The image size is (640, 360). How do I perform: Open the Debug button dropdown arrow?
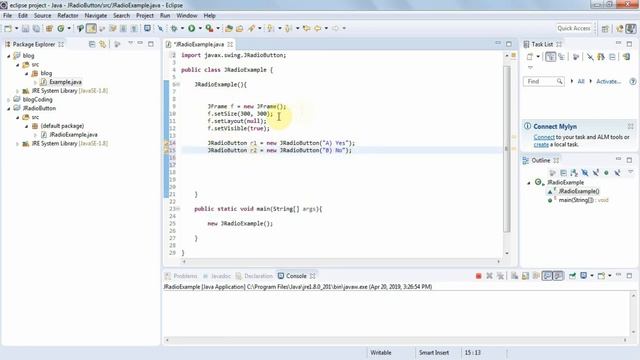(182, 28)
